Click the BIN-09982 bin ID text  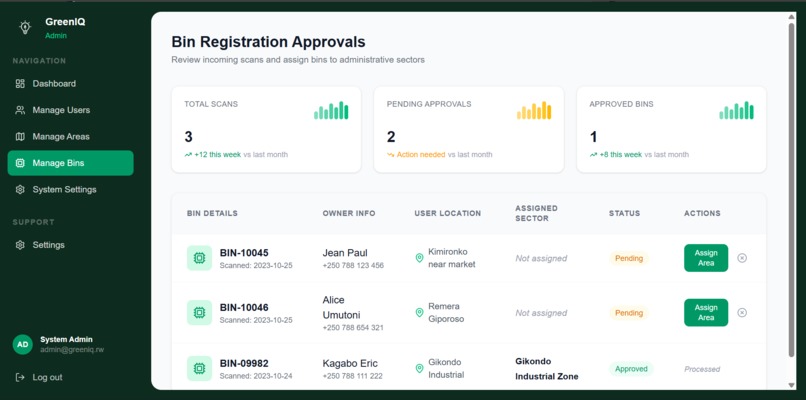244,363
